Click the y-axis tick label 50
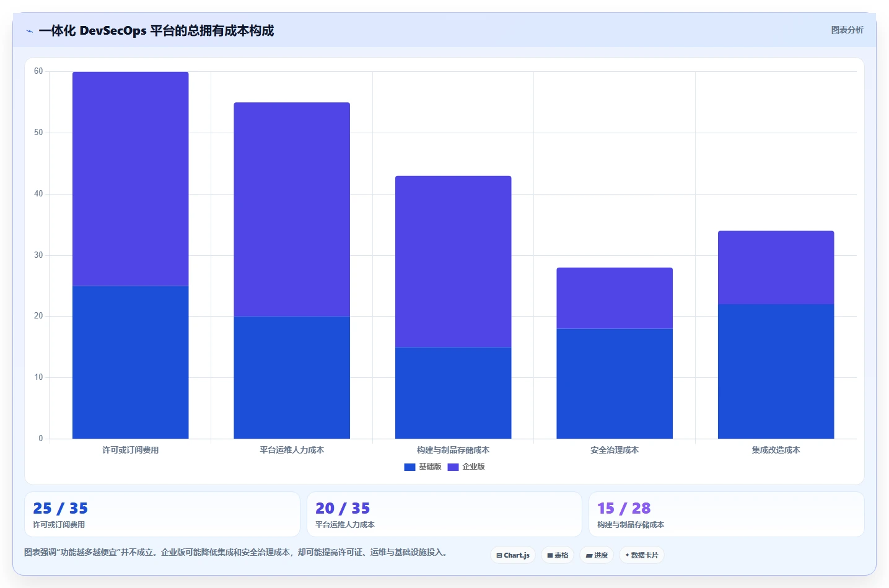Image resolution: width=889 pixels, height=588 pixels. 38,133
